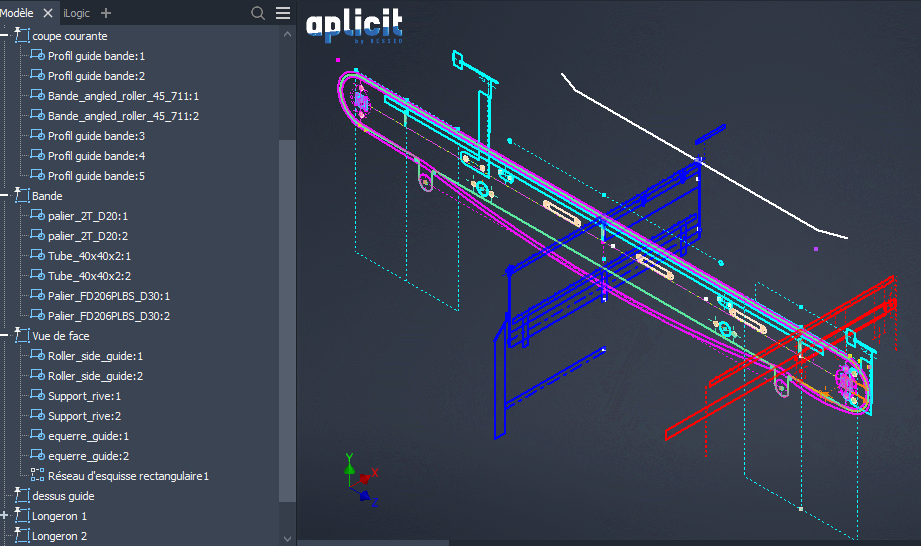
Task: Click Palier_FD206PLBS_D30:2 block icon
Action: click(x=38, y=315)
